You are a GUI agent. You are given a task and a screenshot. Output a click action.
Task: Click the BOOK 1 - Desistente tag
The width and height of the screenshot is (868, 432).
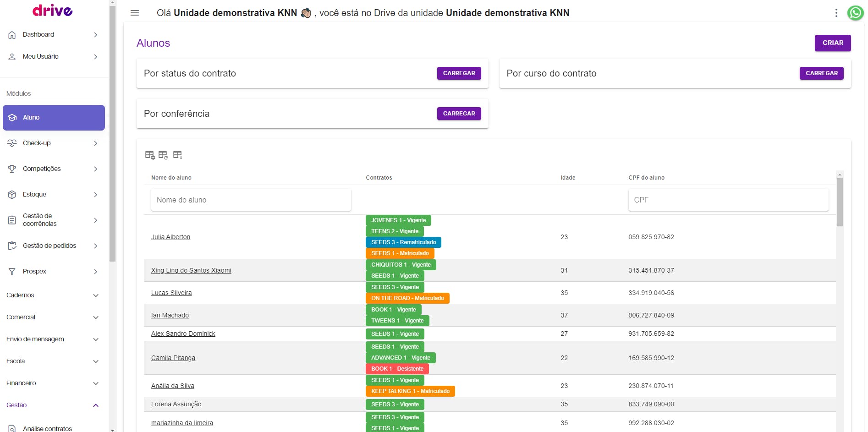click(397, 369)
